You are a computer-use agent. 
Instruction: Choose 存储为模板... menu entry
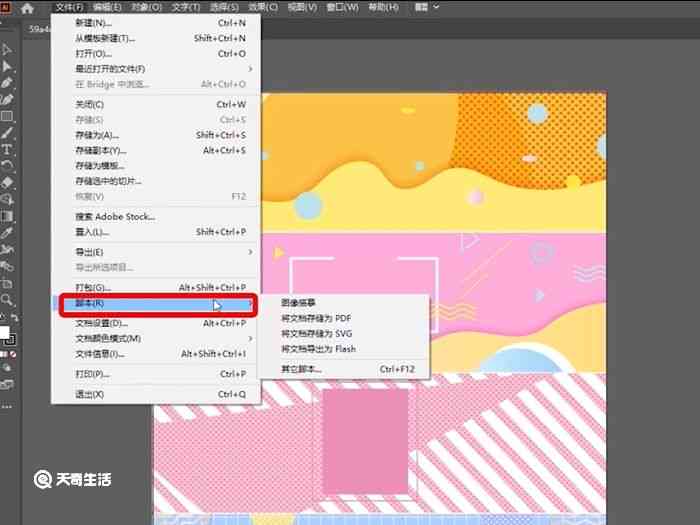pyautogui.click(x=156, y=166)
